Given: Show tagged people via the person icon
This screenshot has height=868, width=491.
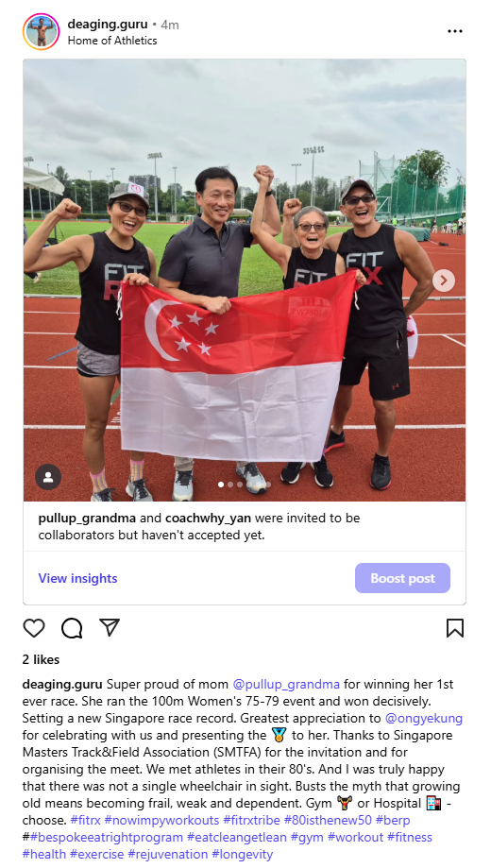Looking at the screenshot, I should [48, 477].
